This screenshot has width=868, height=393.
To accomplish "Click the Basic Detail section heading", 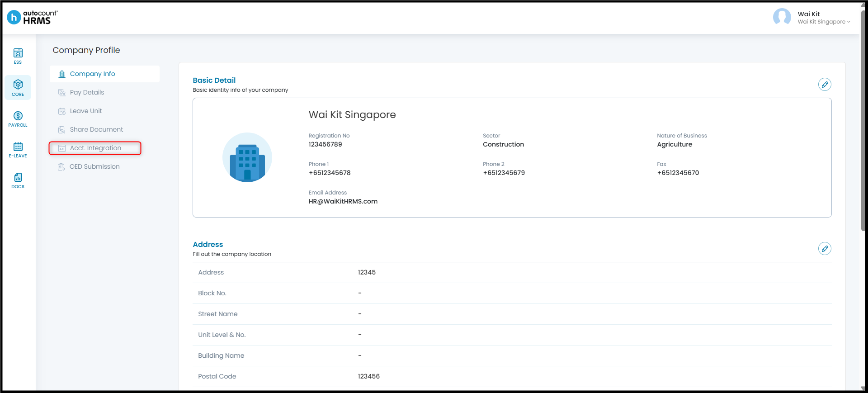I will (214, 80).
